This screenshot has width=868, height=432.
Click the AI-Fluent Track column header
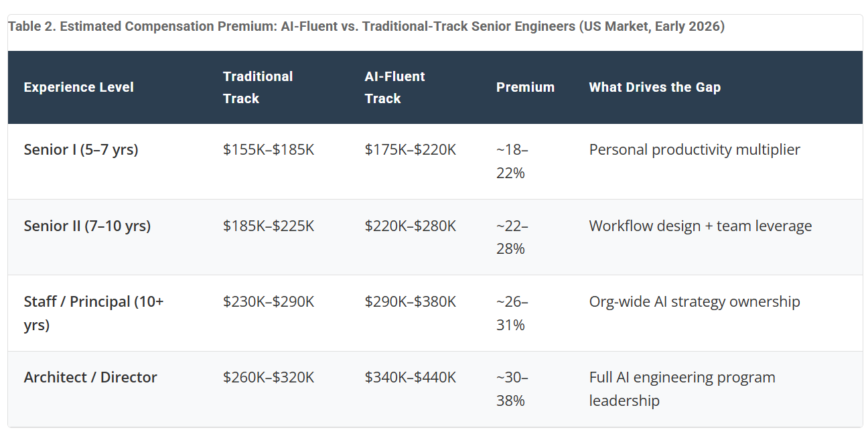click(394, 87)
